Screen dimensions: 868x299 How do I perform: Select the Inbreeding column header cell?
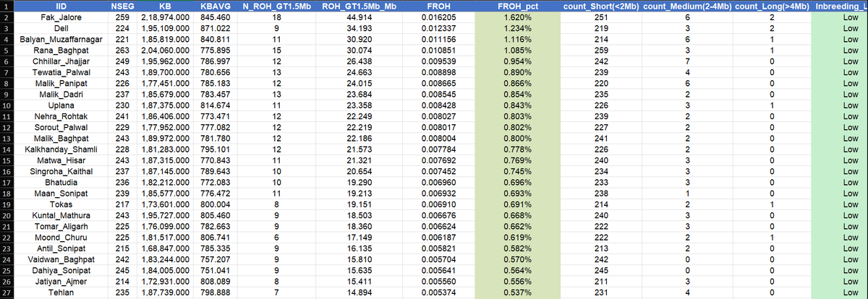[x=840, y=6]
